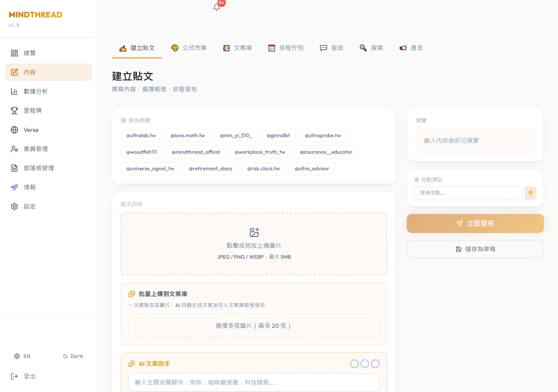558x392 pixels.
Task: Click the @ icon beside 發布帳號
Action: tap(123, 121)
